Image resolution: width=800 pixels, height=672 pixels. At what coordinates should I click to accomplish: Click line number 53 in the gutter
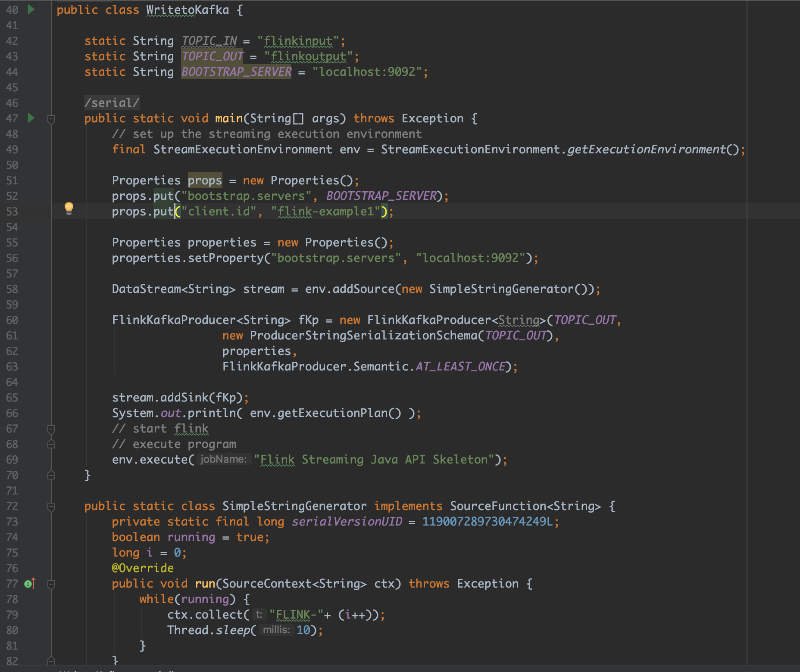coord(12,212)
